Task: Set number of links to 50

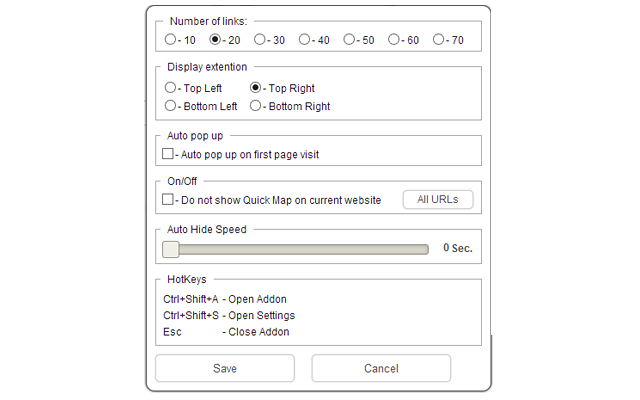Action: [349, 39]
